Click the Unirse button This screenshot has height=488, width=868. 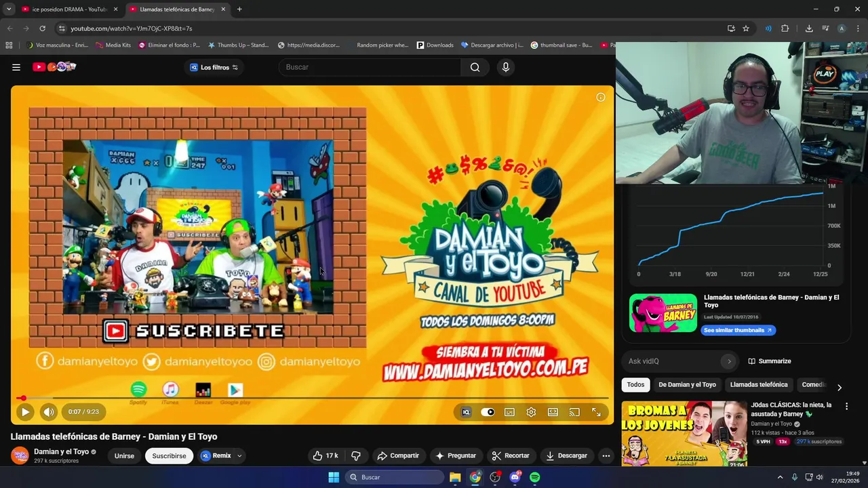coord(124,455)
